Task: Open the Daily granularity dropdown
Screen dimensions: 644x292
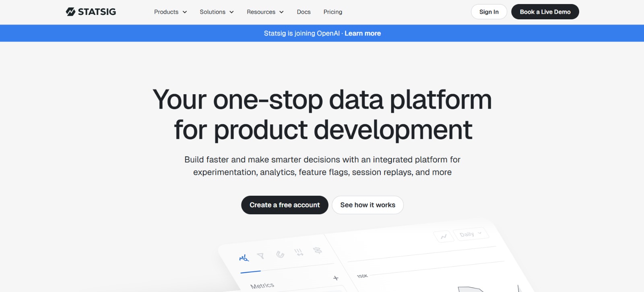Action: 471,234
